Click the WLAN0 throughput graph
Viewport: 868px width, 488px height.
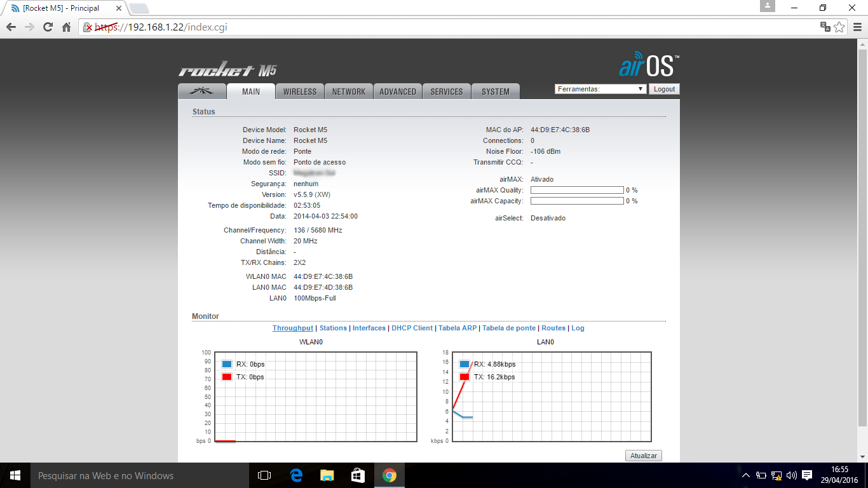tap(316, 396)
